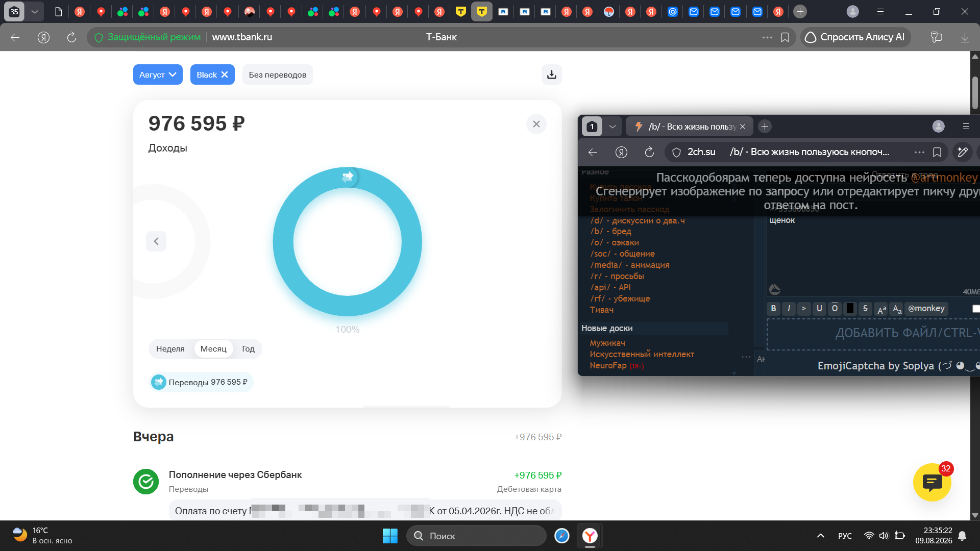
Task: Pick the black spoiler swatch in 2ch form
Action: [x=850, y=308]
